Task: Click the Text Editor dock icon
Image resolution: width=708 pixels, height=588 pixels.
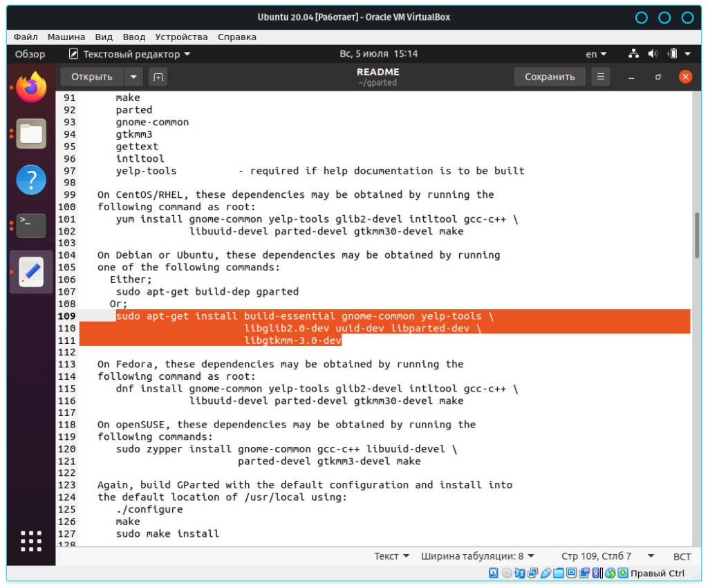Action: click(x=31, y=272)
